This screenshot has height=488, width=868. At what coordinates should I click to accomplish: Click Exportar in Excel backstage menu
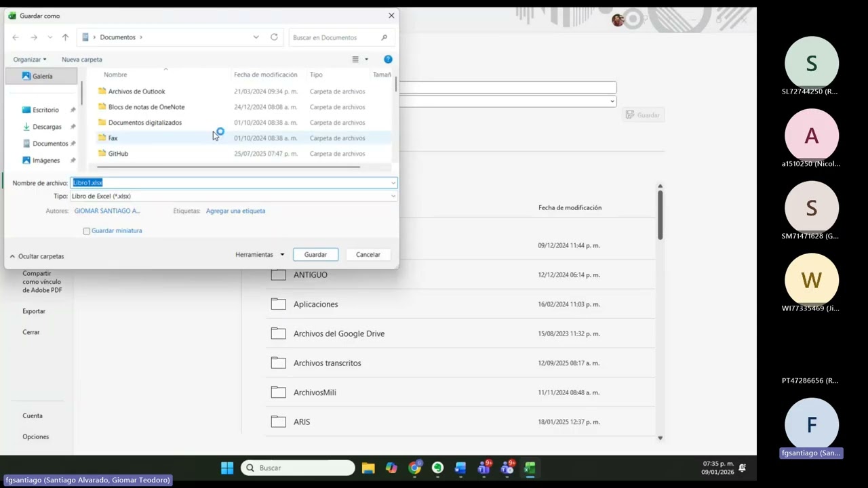(34, 311)
